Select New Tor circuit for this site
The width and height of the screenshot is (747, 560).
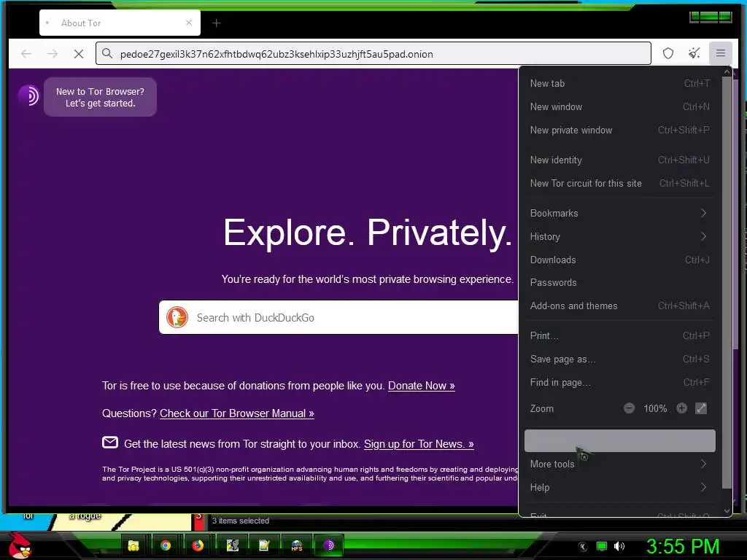click(619, 183)
